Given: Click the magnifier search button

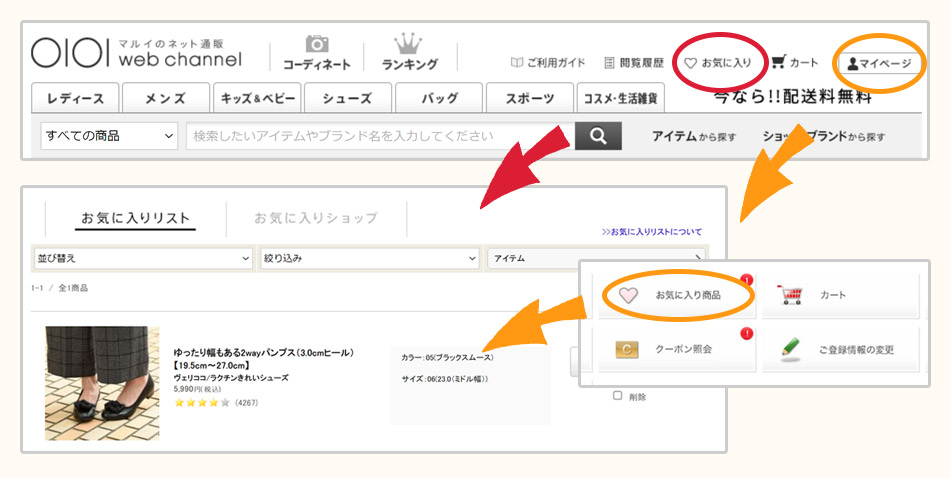Looking at the screenshot, I should [x=598, y=136].
